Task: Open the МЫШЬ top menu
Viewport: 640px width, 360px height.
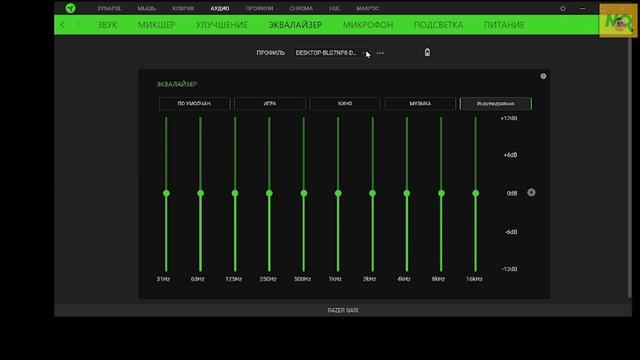Action: [147, 8]
